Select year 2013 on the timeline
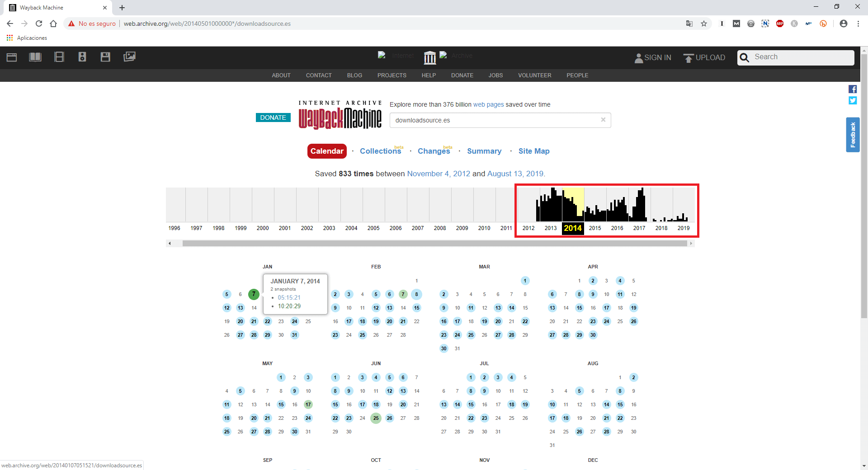Screen dimensions: 868x470 [551, 228]
